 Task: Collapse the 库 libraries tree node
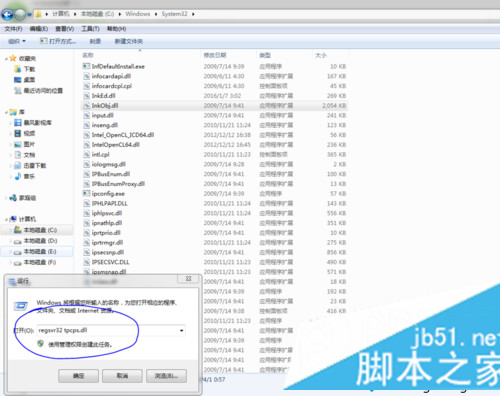pyautogui.click(x=6, y=112)
